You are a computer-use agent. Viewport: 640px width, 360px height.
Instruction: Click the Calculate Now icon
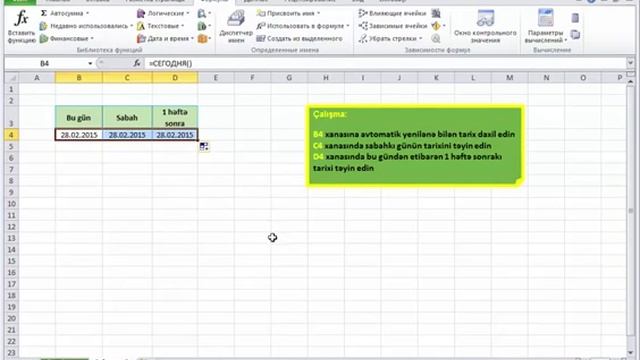tap(575, 18)
